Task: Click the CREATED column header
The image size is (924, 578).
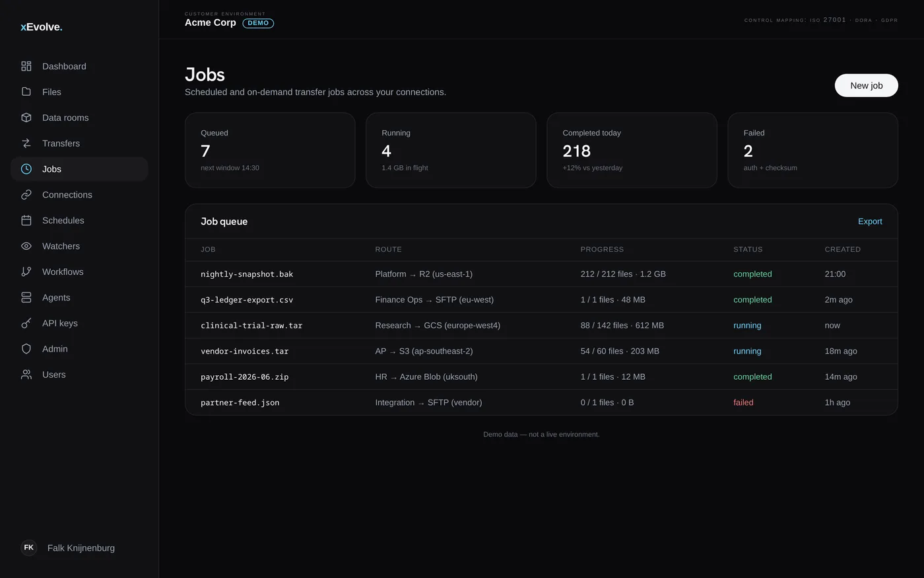Action: coord(842,249)
